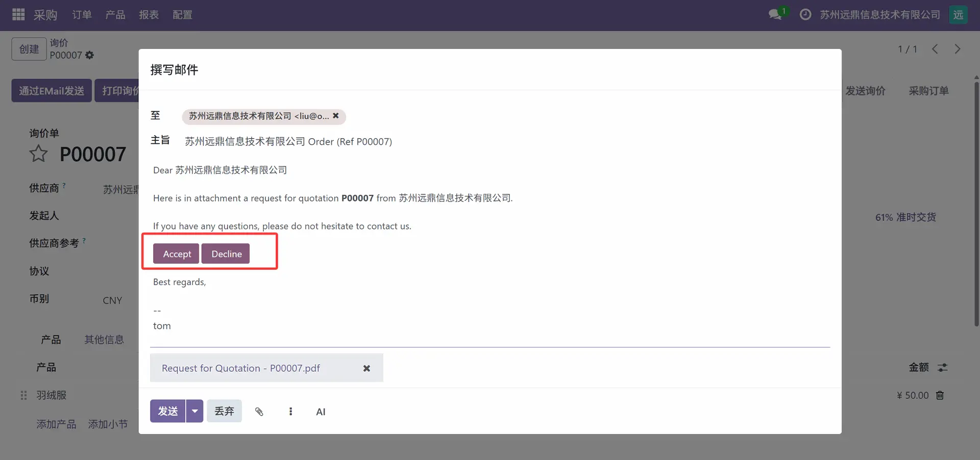Viewport: 980px width, 460px height.
Task: Delete the Request for Quotation PDF attachment
Action: [x=366, y=368]
